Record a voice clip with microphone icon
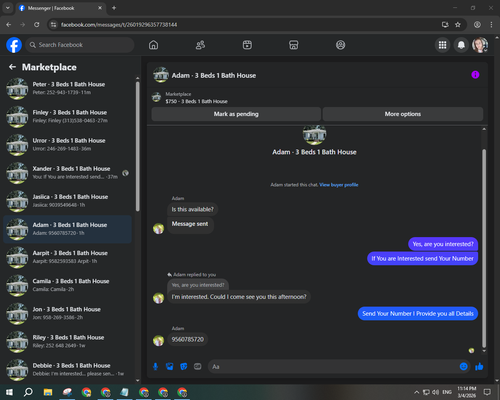 click(155, 367)
